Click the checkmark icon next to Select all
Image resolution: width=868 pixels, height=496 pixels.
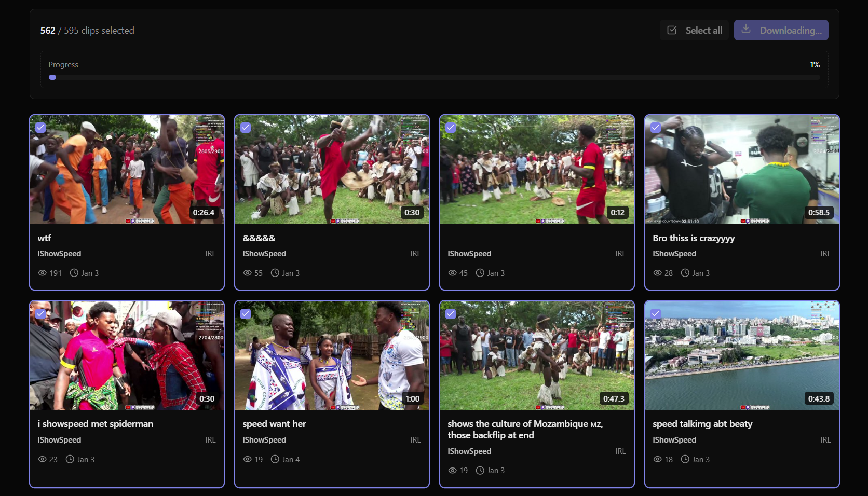[x=672, y=30]
